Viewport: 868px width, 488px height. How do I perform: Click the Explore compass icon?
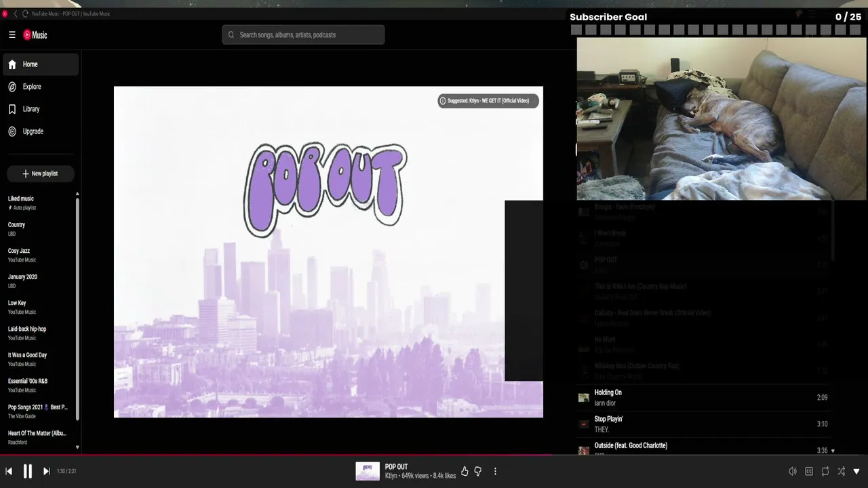point(12,87)
